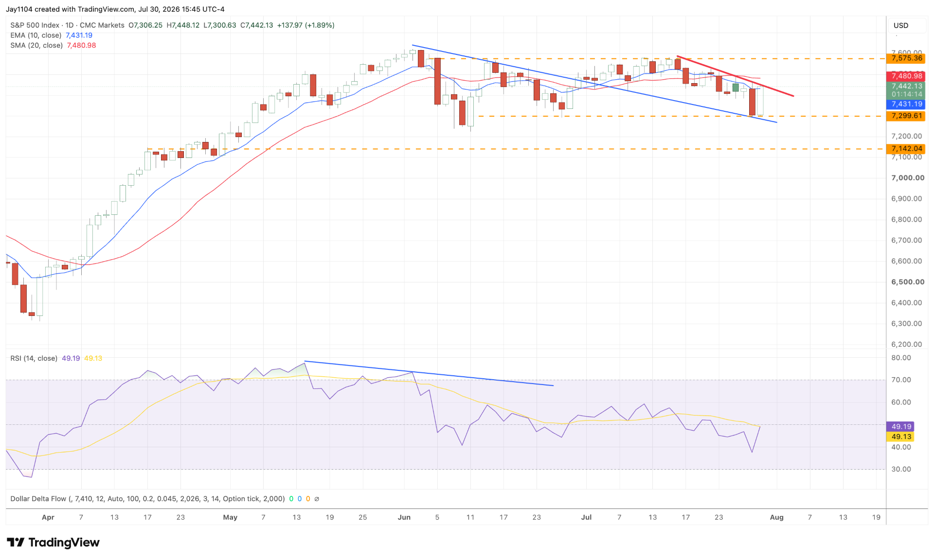This screenshot has height=560, width=934.
Task: Click the 7,142.04 orange price label
Action: [x=906, y=149]
